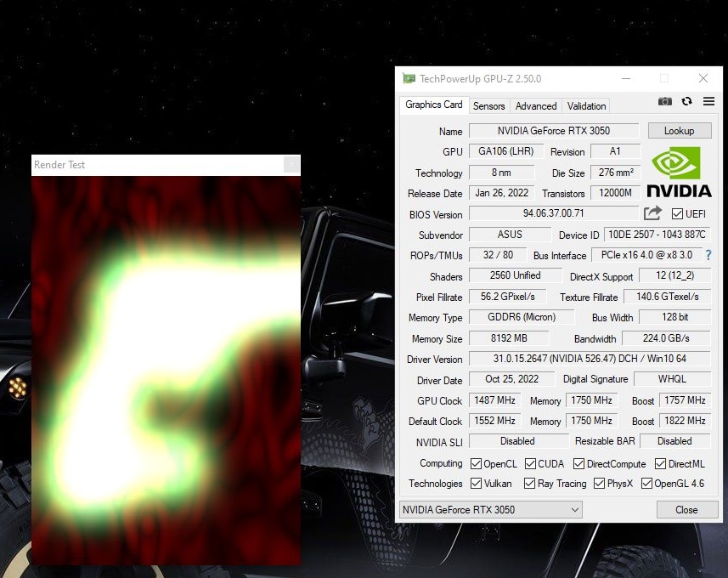Click the Render Test title bar
This screenshot has width=728, height=578.
(166, 165)
